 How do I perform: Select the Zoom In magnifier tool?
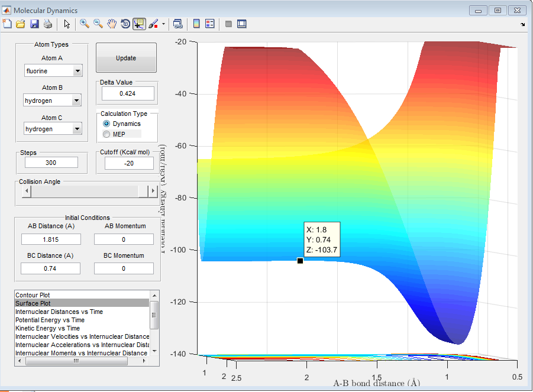(85, 24)
